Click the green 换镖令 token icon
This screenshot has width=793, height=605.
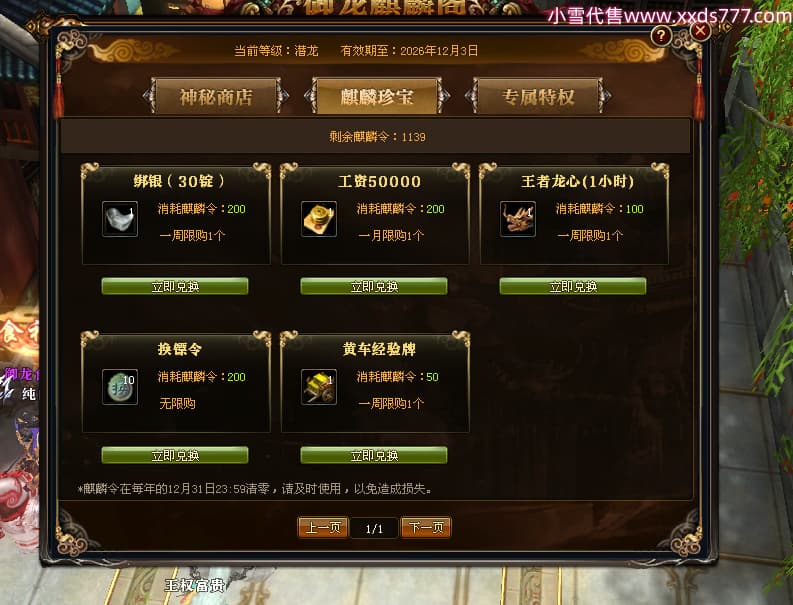pos(120,387)
